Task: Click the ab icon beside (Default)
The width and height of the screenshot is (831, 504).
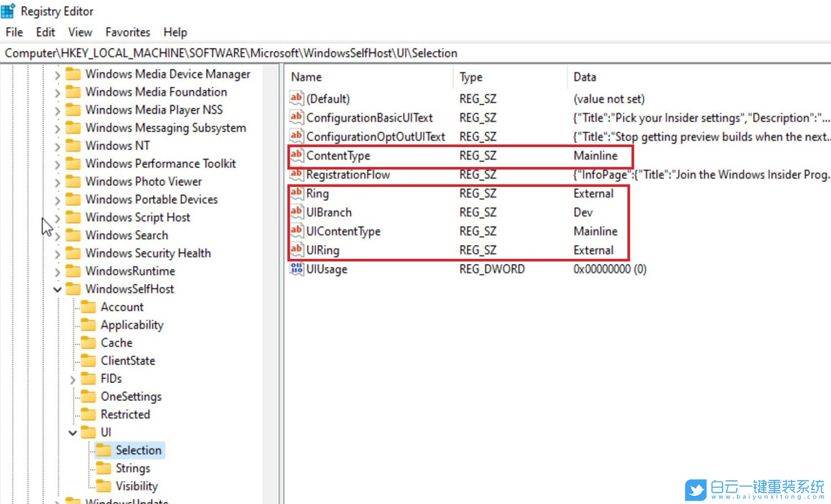Action: point(296,98)
